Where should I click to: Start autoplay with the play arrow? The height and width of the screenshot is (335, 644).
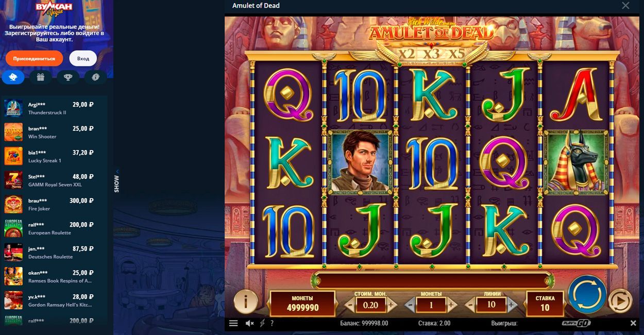pos(620,300)
